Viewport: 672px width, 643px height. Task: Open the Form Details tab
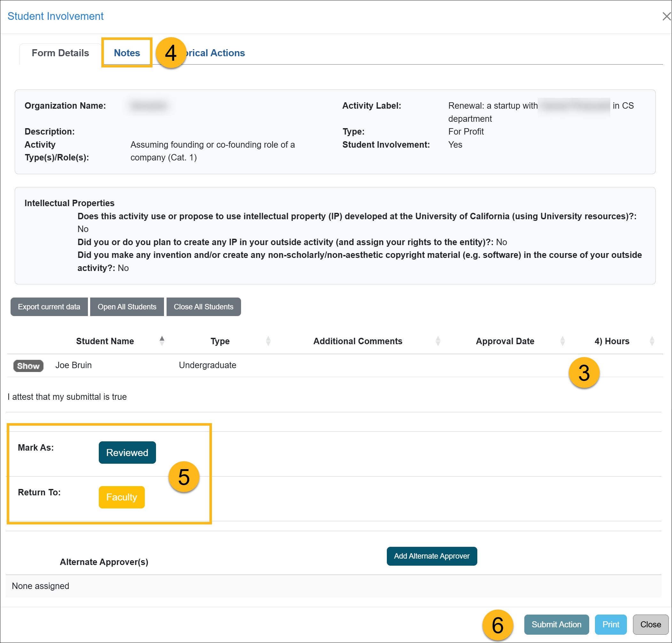60,53
